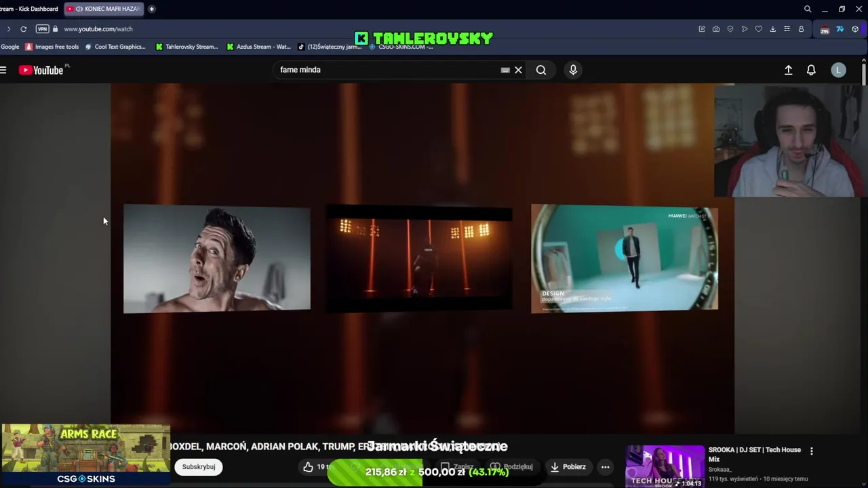Bookmark page with heart icon
This screenshot has height=488, width=868.
pyautogui.click(x=759, y=29)
